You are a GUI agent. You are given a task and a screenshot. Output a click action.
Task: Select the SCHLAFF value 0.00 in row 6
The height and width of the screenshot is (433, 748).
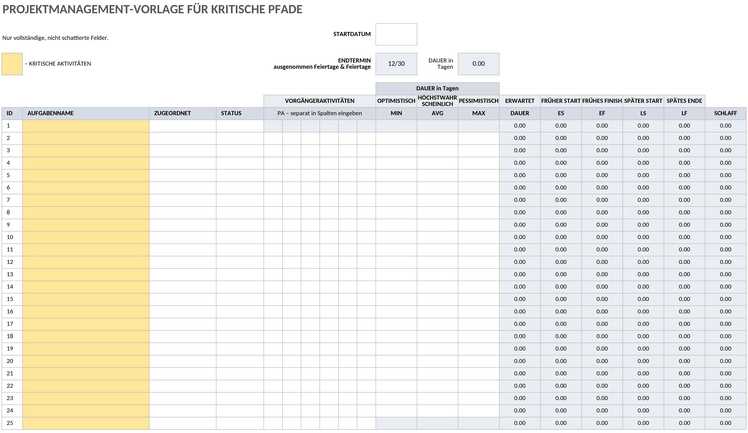726,188
